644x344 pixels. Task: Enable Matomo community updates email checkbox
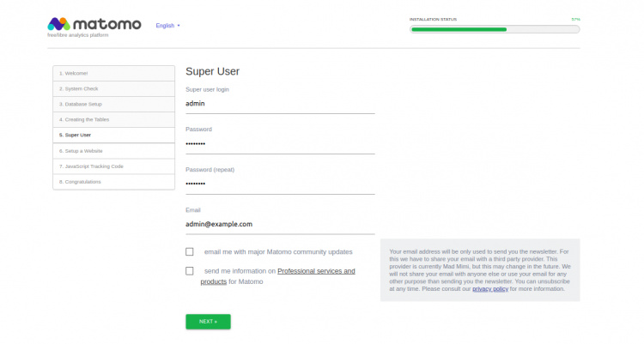pos(190,252)
